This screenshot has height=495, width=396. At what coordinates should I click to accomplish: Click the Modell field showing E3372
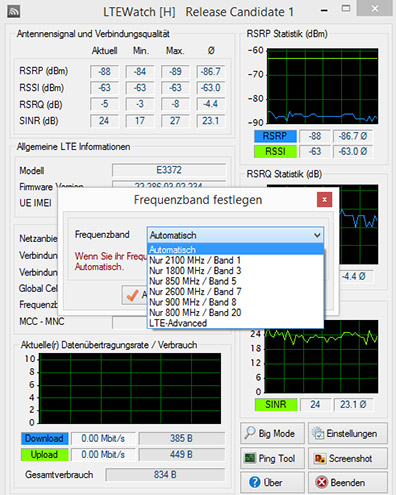[169, 170]
